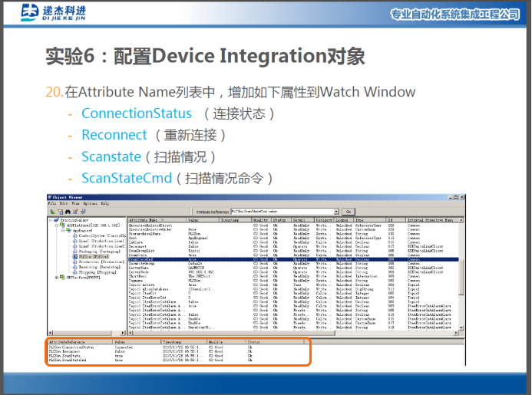Screen dimensions: 532x395
Task: Open the Options menu
Action: pos(90,203)
